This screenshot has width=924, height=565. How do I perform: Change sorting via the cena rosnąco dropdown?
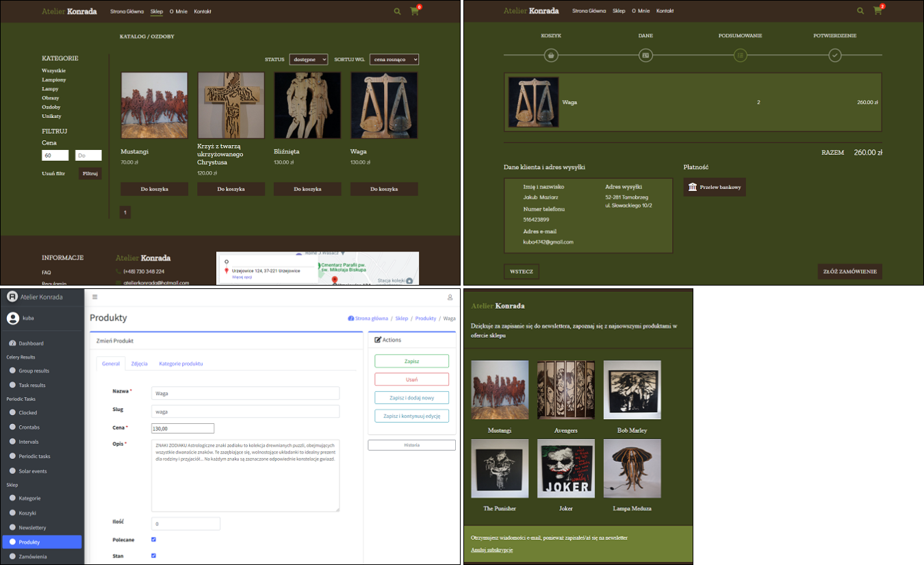point(394,60)
